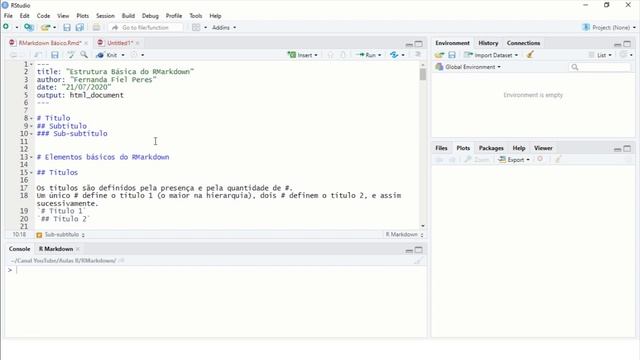Switch to the History tab
Viewport: 640px width, 360px height.
pos(488,43)
